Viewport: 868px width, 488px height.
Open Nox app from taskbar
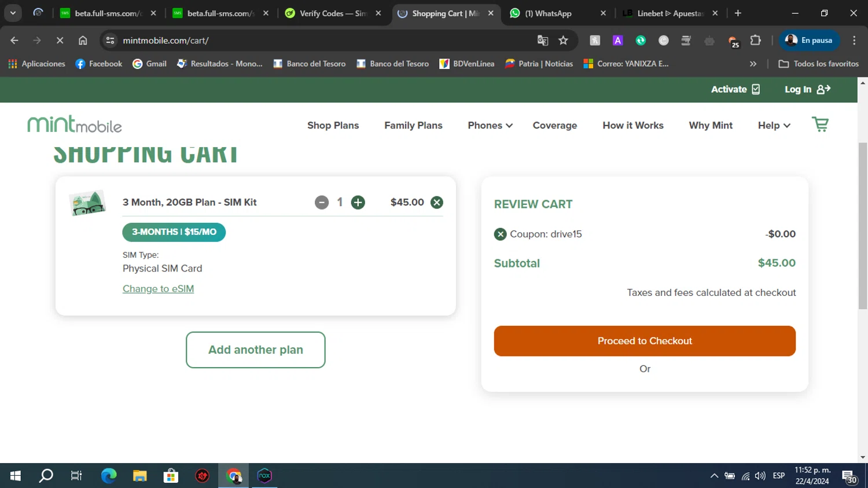[x=264, y=476]
